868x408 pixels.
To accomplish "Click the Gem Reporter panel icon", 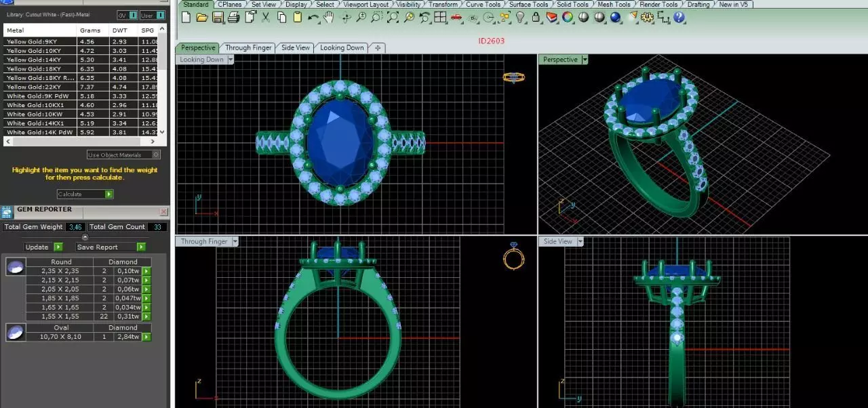I will click(x=7, y=211).
